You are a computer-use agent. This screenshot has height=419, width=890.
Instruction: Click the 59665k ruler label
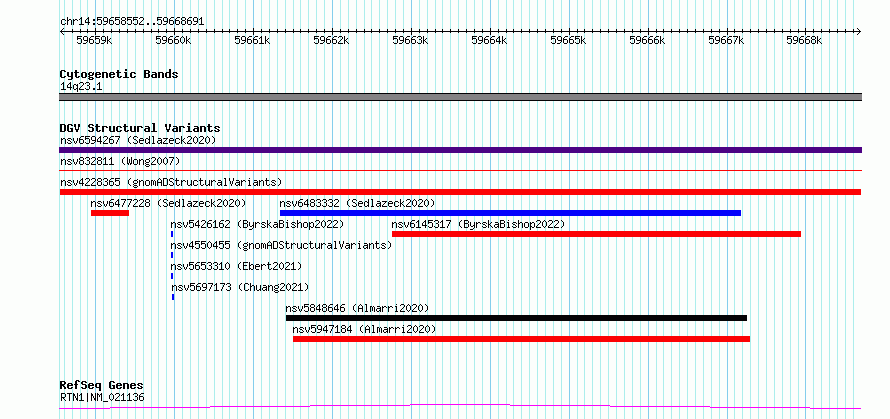point(568,40)
